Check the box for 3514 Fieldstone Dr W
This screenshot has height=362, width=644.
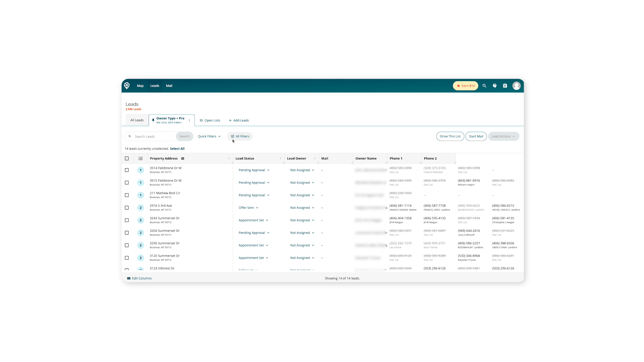127,170
